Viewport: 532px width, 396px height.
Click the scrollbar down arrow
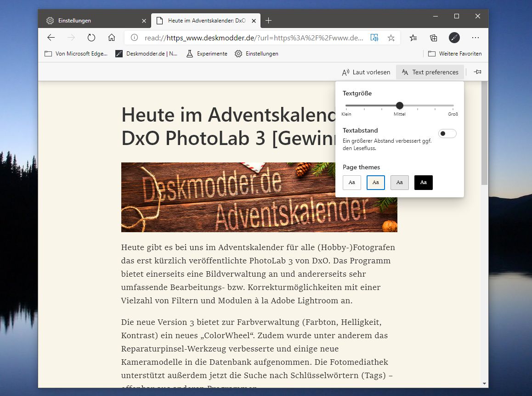(485, 384)
